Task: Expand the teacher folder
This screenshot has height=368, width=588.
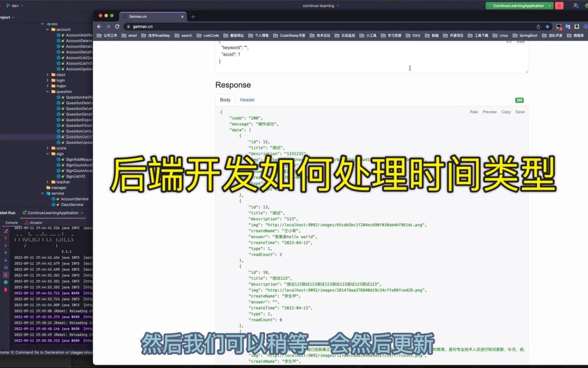Action: point(48,182)
